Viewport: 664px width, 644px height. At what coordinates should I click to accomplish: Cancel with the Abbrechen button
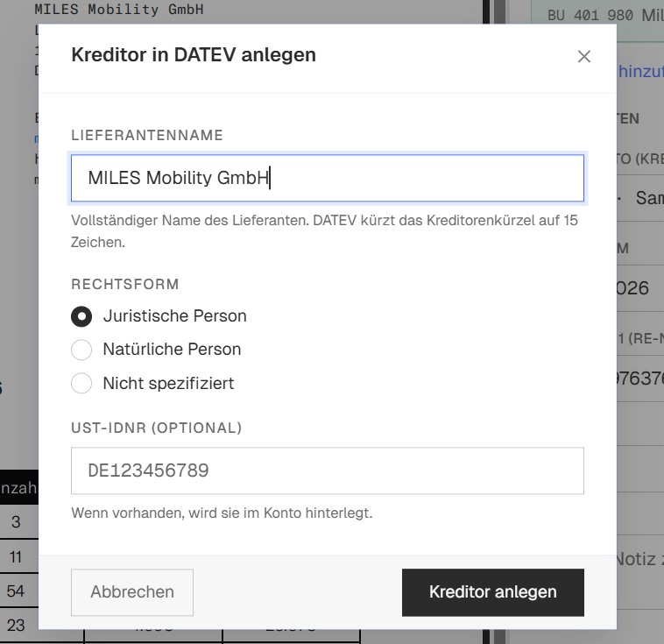(x=132, y=592)
